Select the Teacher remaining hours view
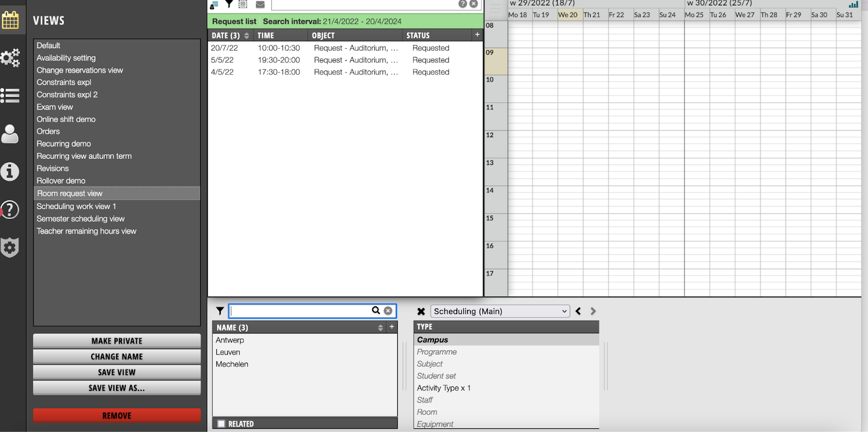Image resolution: width=868 pixels, height=432 pixels. point(117,231)
